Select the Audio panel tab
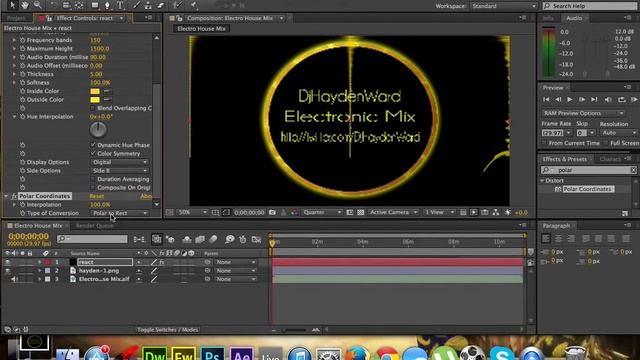 [574, 18]
